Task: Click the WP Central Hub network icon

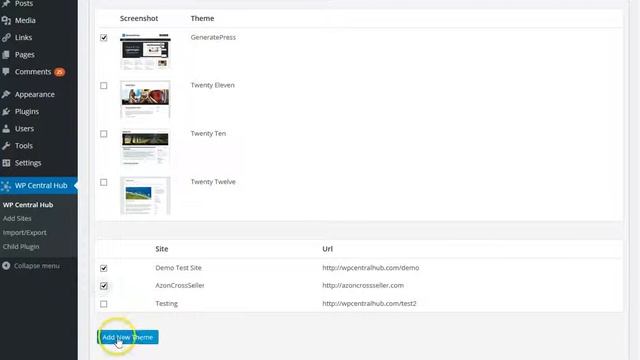Action: 6,186
